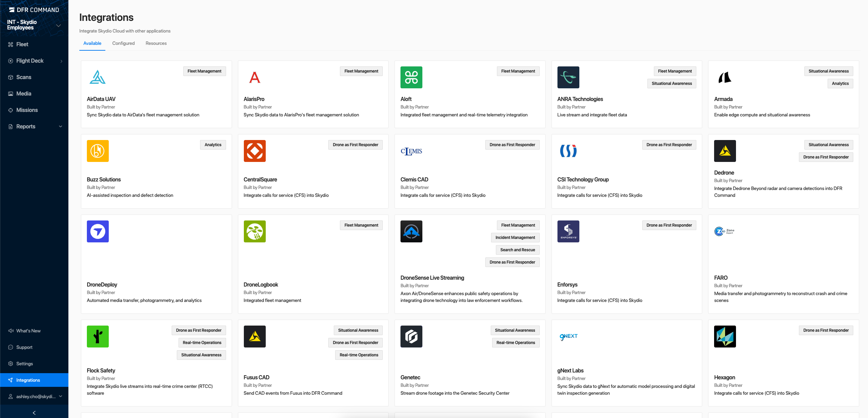Click 'AI-assisted inspection and defect detection' text
The width and height of the screenshot is (868, 418).
(x=130, y=195)
